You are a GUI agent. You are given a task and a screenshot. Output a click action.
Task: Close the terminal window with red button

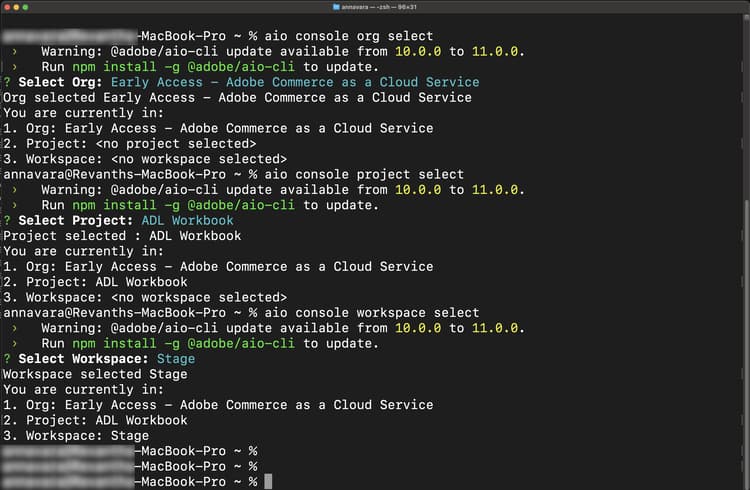click(9, 7)
